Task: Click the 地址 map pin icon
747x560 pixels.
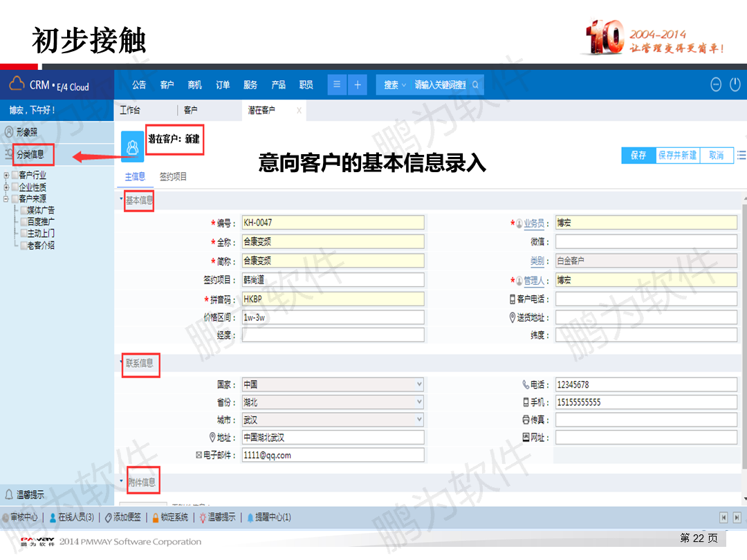Action: point(212,437)
